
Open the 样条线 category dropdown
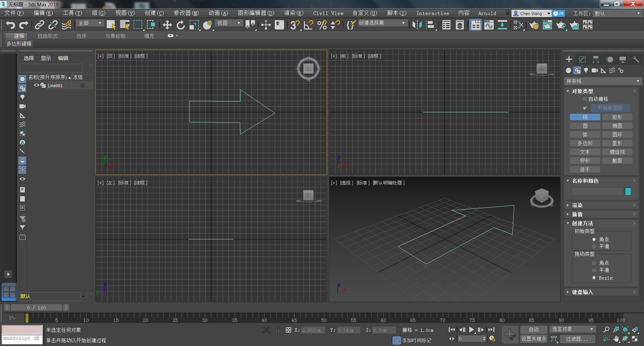pyautogui.click(x=603, y=81)
